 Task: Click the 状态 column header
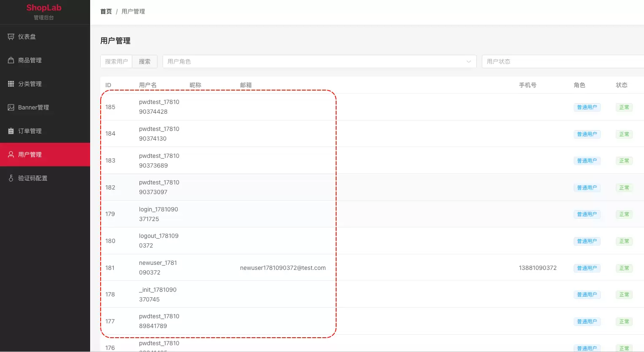(x=622, y=85)
